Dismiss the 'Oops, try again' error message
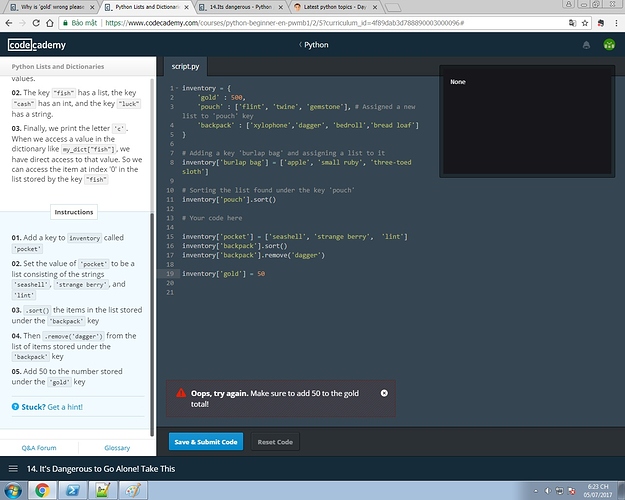 click(x=384, y=393)
